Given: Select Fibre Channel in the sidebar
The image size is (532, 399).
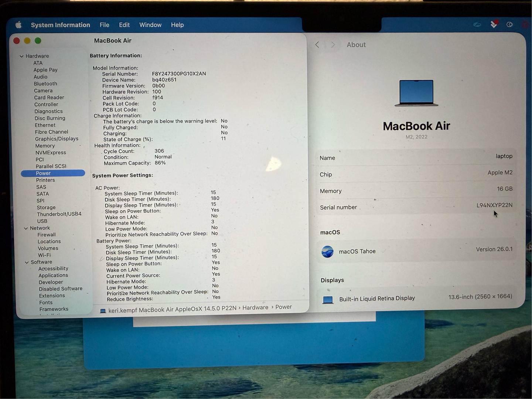Looking at the screenshot, I should pos(51,132).
